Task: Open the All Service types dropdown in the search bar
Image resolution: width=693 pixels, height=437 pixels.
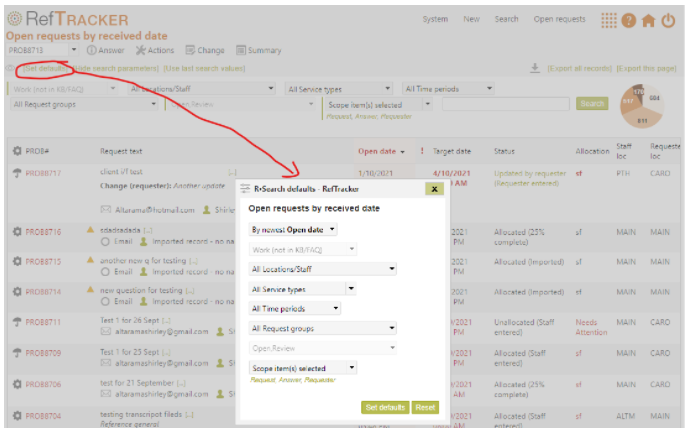Action: pyautogui.click(x=339, y=89)
